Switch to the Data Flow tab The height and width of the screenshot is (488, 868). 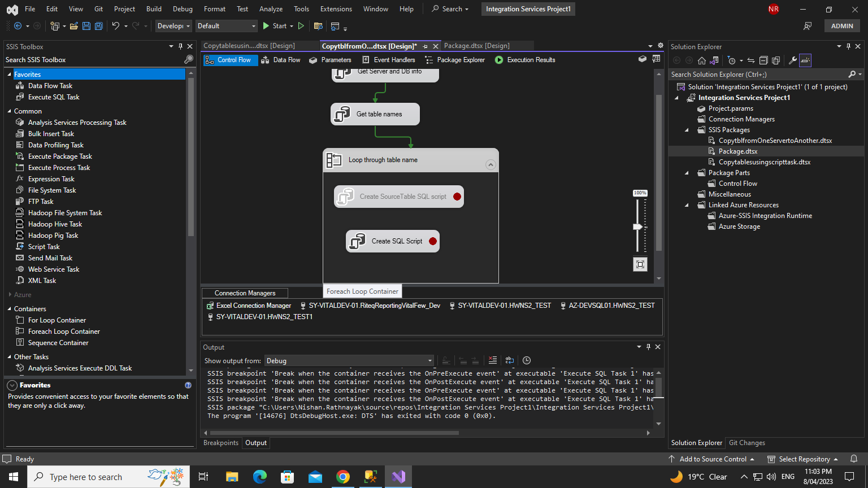point(281,60)
